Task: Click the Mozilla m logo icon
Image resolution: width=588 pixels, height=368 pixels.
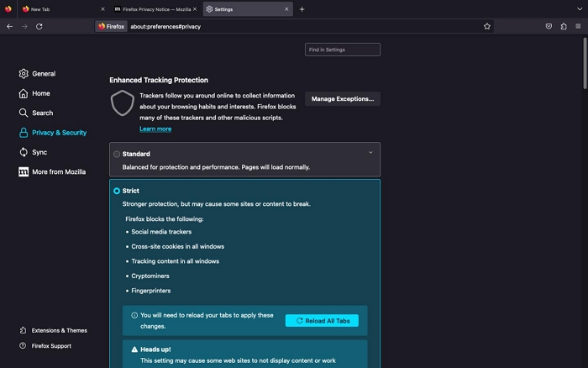Action: pyautogui.click(x=24, y=171)
